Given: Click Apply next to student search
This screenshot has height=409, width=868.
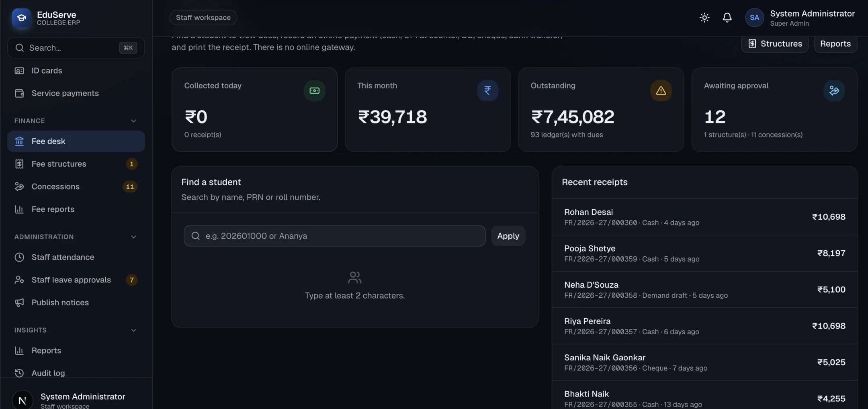Looking at the screenshot, I should 508,236.
